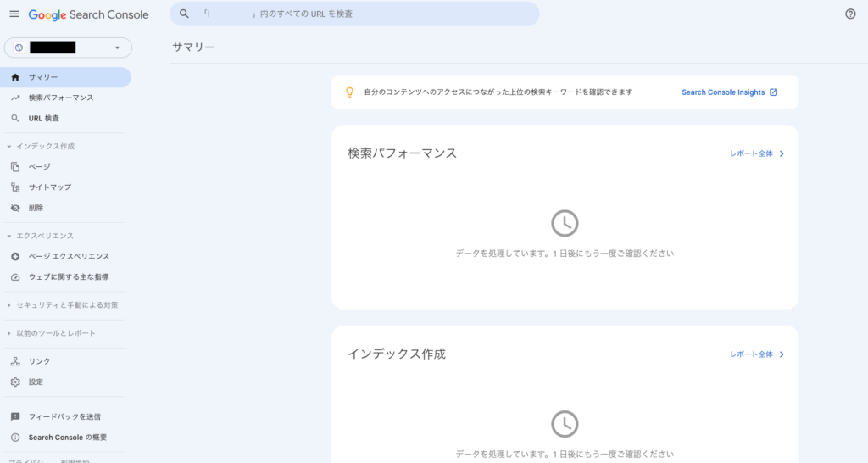
Task: Click フィードバックを送信
Action: [x=65, y=416]
